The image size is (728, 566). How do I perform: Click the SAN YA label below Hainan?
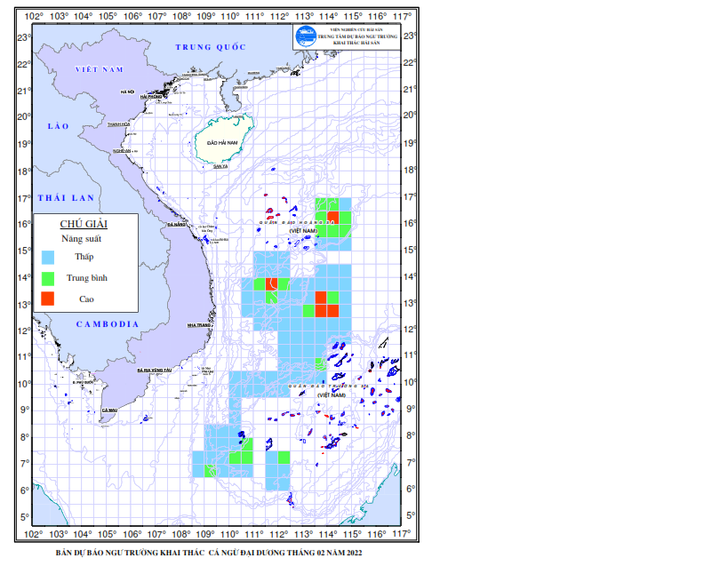pyautogui.click(x=220, y=166)
